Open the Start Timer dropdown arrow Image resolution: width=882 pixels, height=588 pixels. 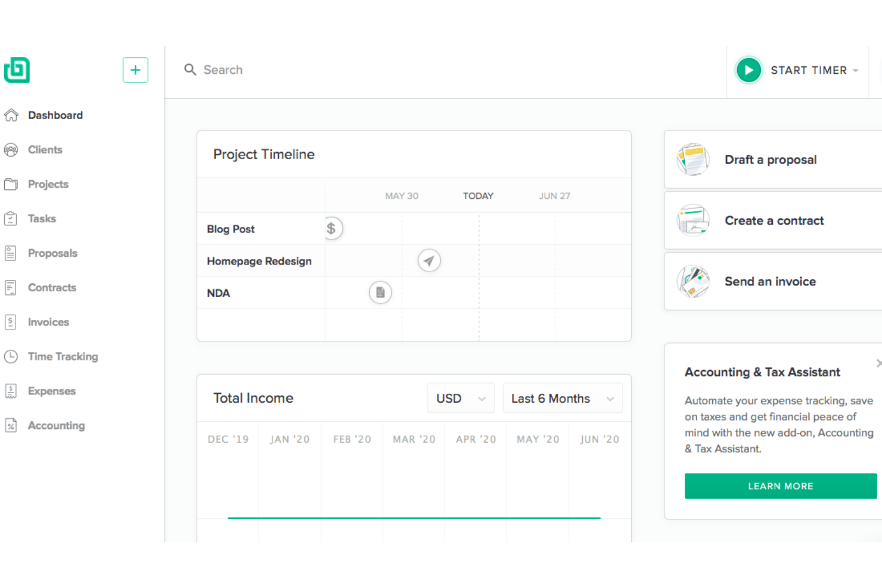pyautogui.click(x=856, y=71)
